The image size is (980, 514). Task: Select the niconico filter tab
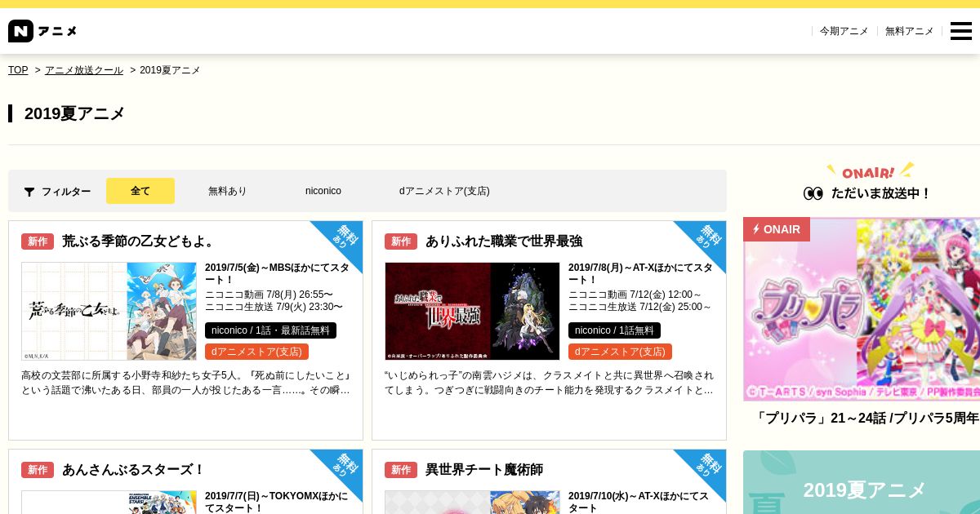[x=323, y=191]
